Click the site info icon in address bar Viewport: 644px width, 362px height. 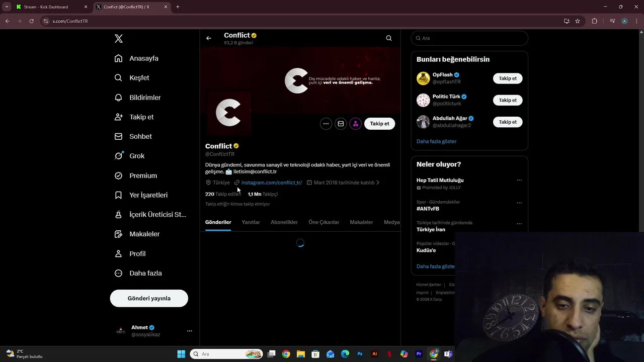click(46, 21)
